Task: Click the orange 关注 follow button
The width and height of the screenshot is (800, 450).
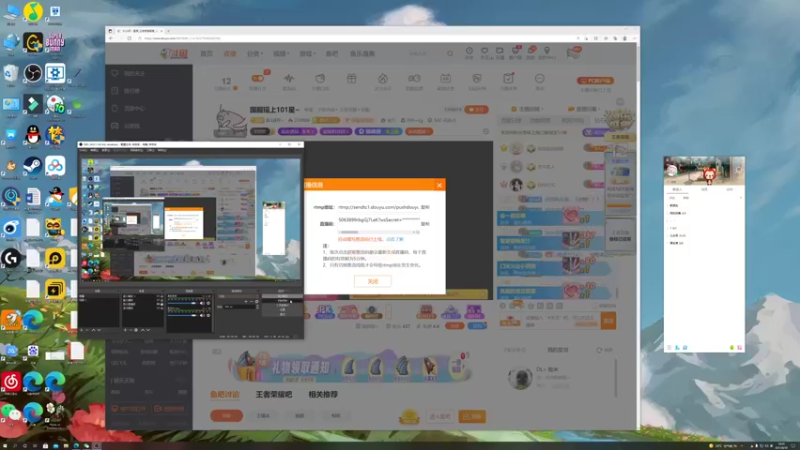Action: tap(477, 109)
